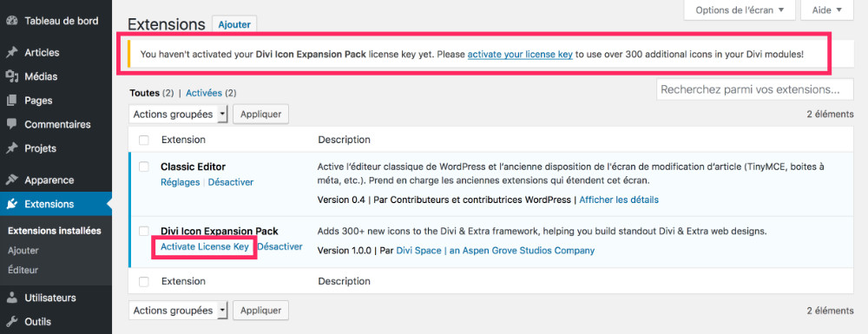Open Tableau de bord menu item
The width and height of the screenshot is (868, 334).
[56, 21]
